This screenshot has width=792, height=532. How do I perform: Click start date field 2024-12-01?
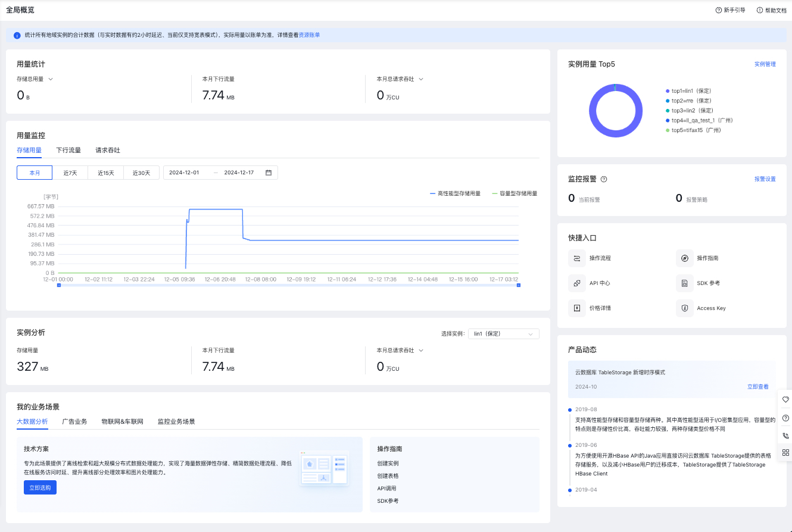coord(184,173)
